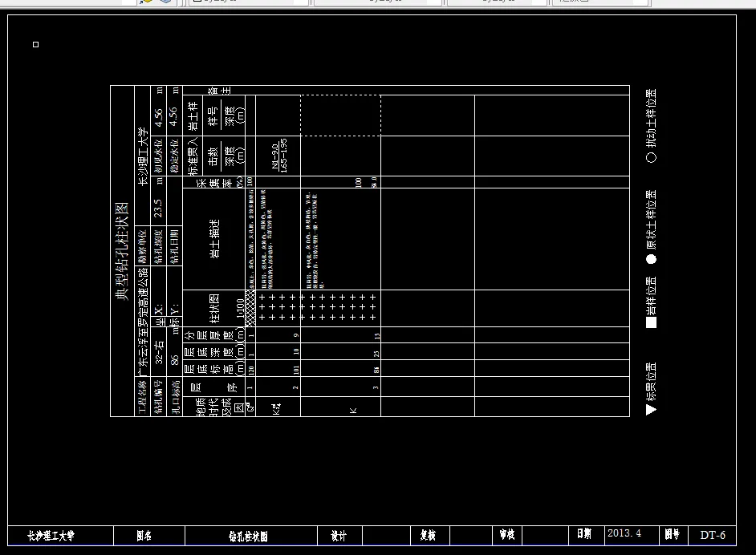The width and height of the screenshot is (756, 555).
Task: Click the 稳定水位 label
Action: point(174,156)
